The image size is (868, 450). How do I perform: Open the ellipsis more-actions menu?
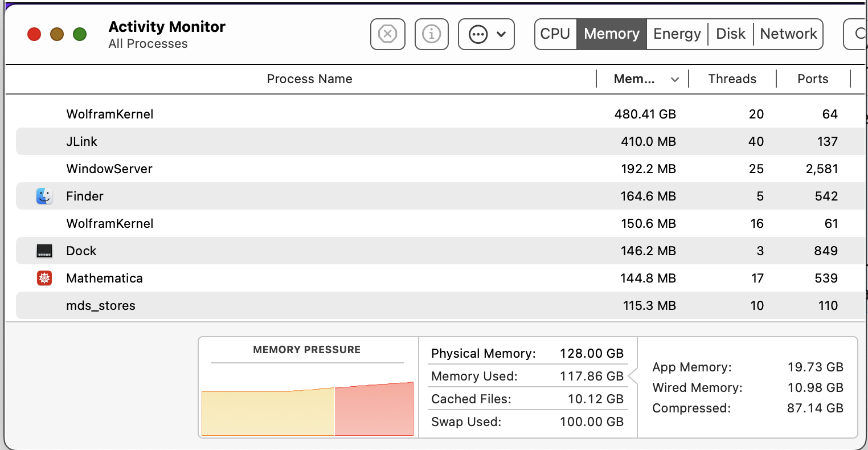pyautogui.click(x=486, y=34)
